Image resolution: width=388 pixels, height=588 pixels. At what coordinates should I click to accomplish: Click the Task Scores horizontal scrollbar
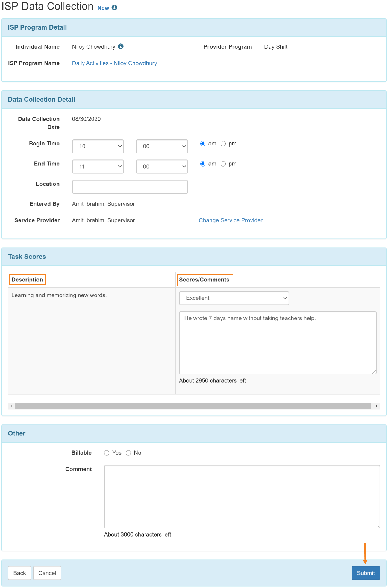click(x=193, y=406)
